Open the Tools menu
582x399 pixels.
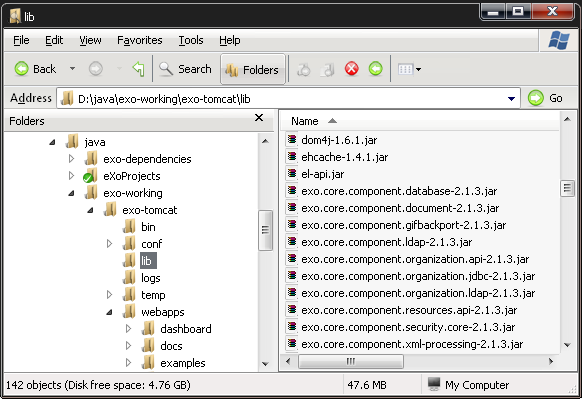(191, 40)
